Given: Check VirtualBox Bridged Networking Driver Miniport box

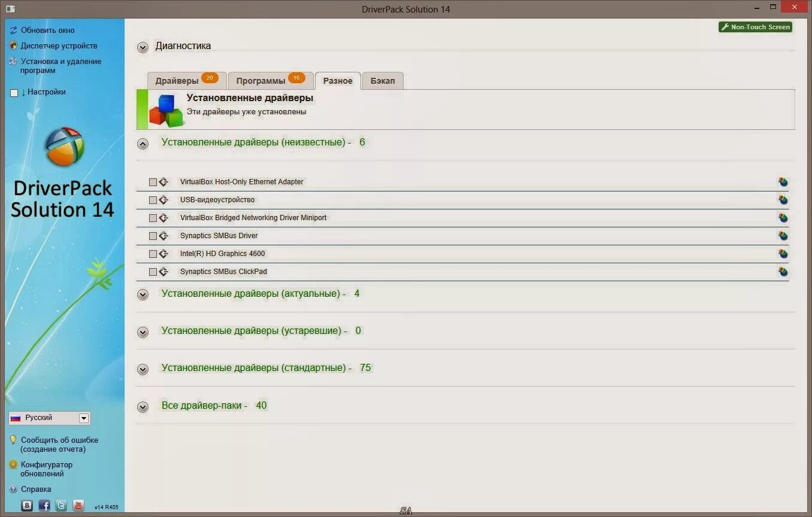Looking at the screenshot, I should pos(153,218).
